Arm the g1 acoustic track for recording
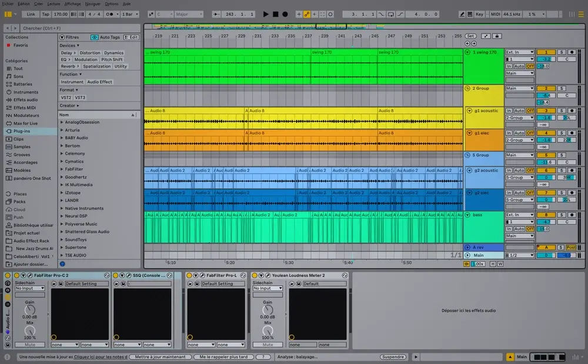588x364 pixels. [x=572, y=111]
